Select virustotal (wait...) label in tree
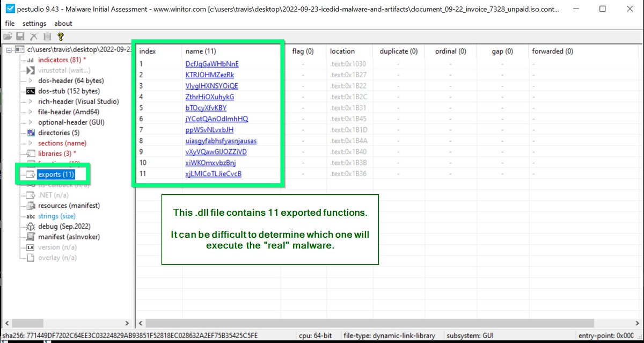This screenshot has height=343, width=644. 64,70
